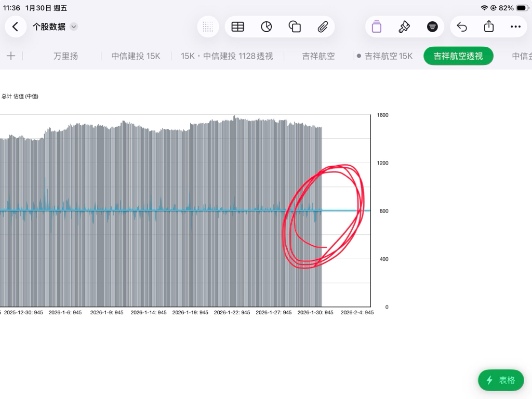Select the chart legend 总计 估值 (中值)
This screenshot has width=532, height=399.
[x=20, y=96]
